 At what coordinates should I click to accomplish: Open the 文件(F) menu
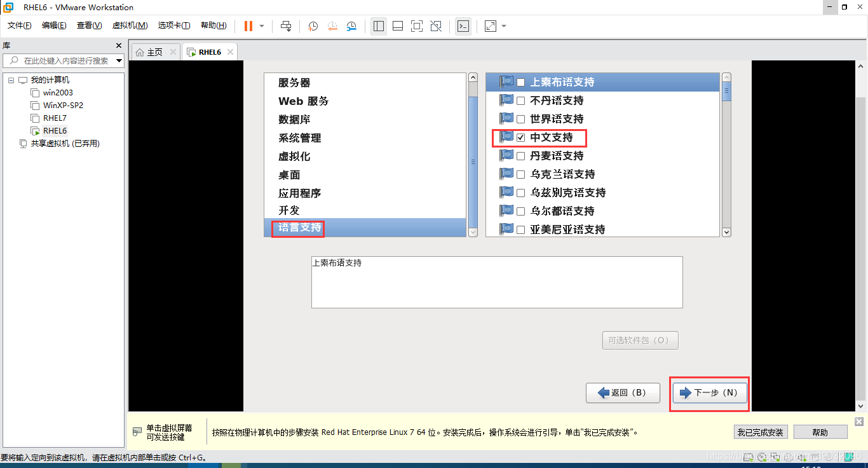click(x=20, y=25)
